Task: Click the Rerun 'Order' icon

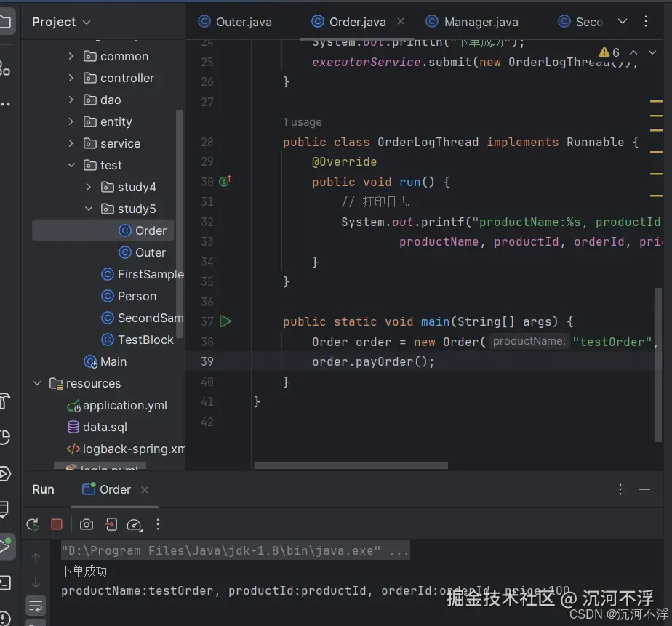Action: point(33,524)
